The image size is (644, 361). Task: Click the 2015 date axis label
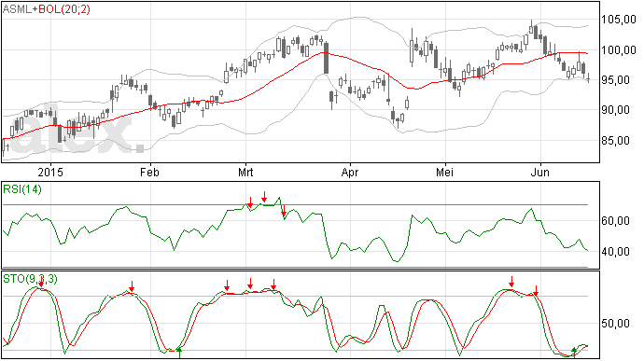50,172
